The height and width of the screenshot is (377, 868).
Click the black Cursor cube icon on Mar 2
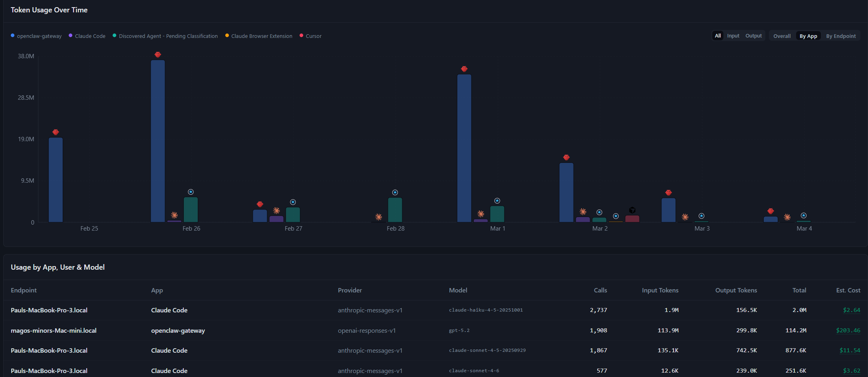(632, 209)
